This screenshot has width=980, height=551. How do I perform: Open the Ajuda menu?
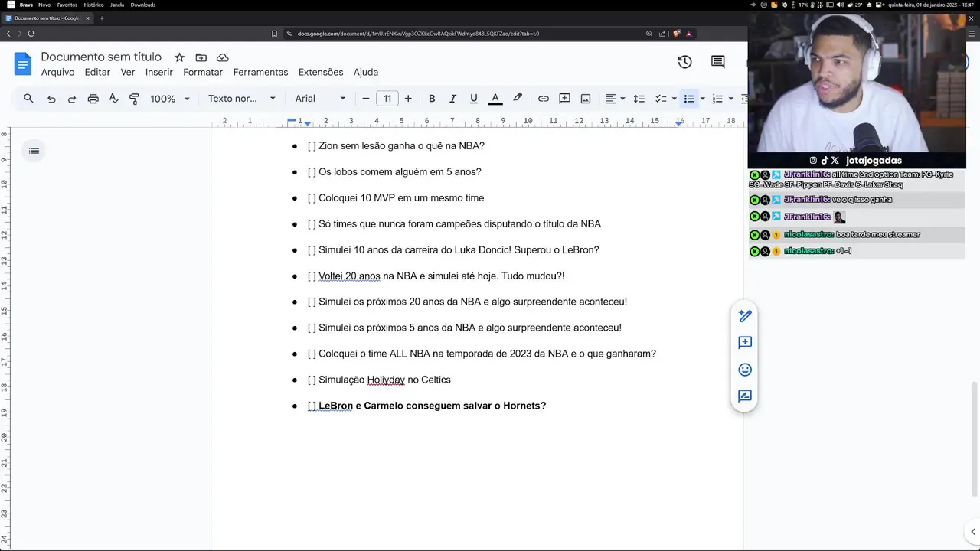click(366, 72)
